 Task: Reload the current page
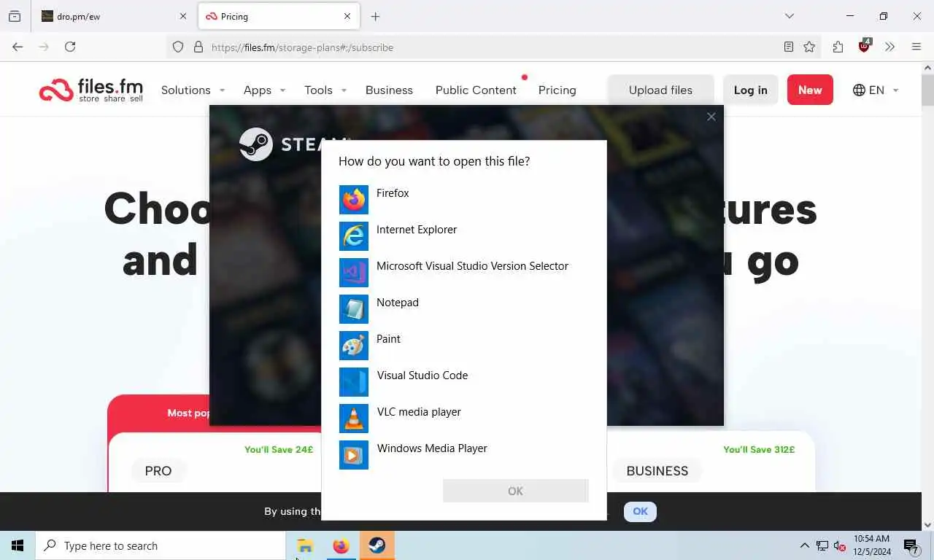point(70,47)
